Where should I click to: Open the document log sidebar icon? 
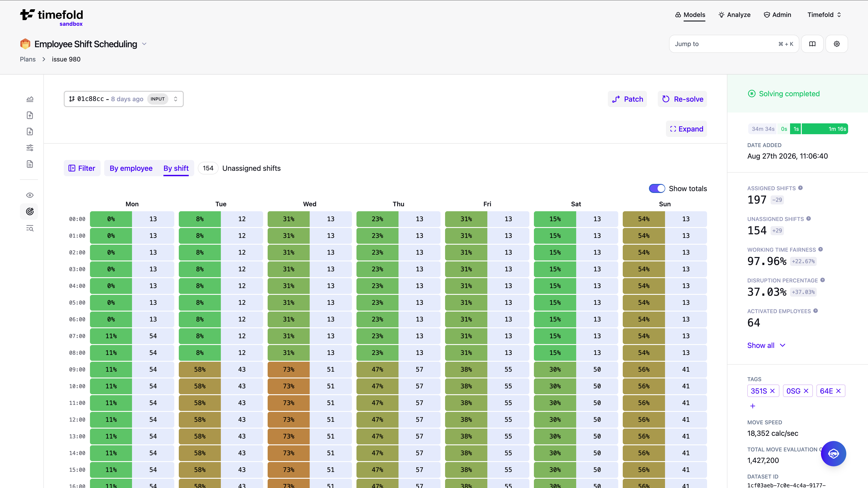tap(30, 164)
